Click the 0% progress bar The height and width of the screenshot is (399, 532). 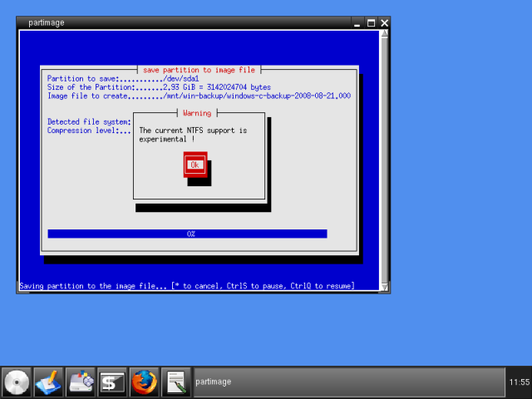(x=187, y=234)
